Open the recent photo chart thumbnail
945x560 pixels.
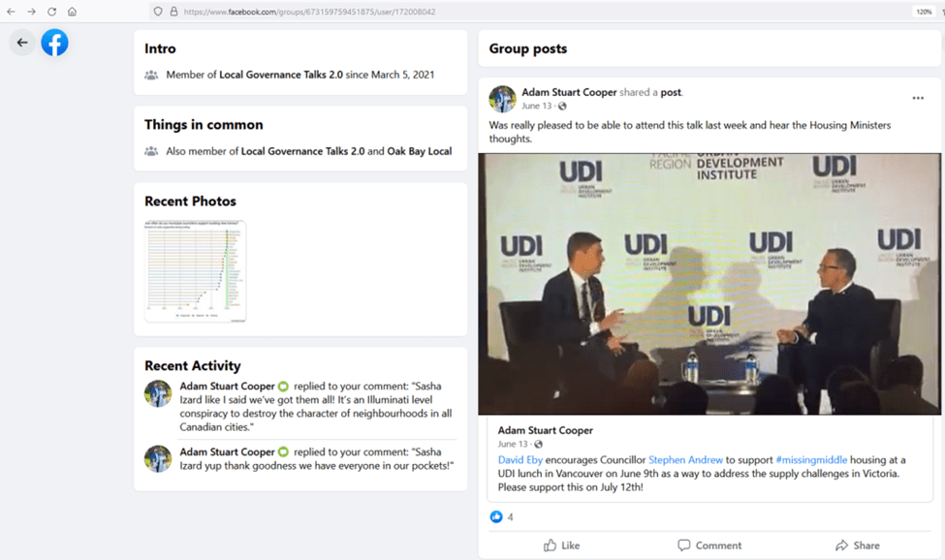point(195,271)
